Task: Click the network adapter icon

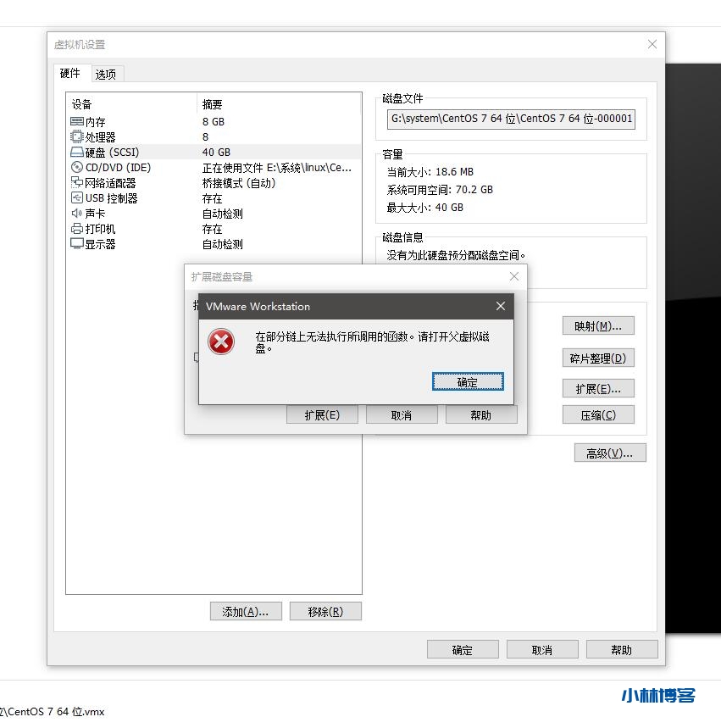Action: pos(77,183)
